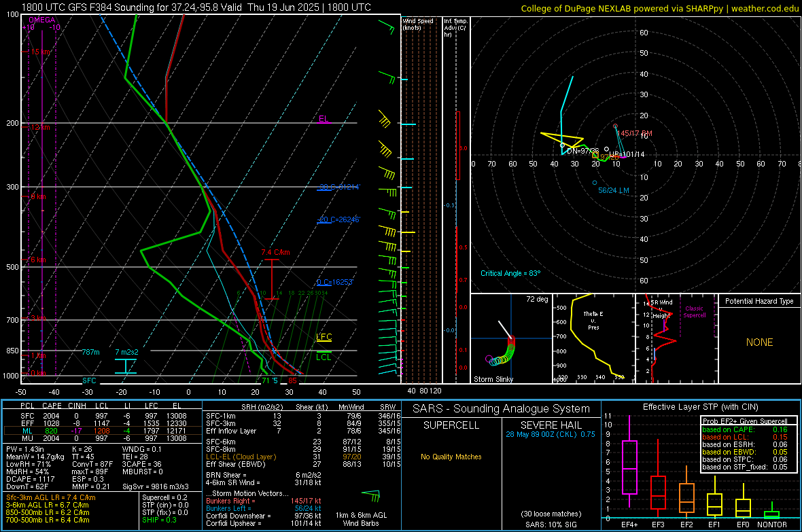Click the Potential Hazard Type header
Screen dimensions: 802x532
pyautogui.click(x=759, y=301)
